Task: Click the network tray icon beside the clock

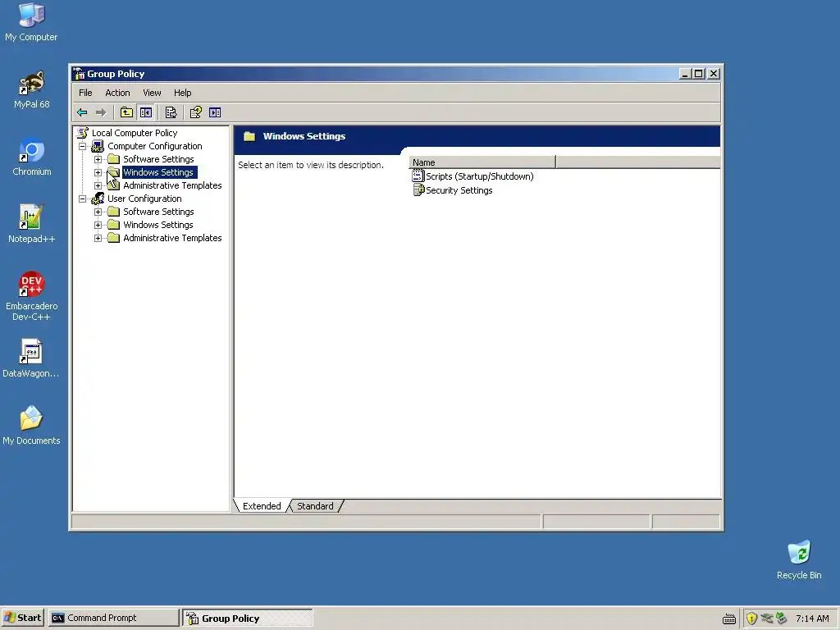Action: pyautogui.click(x=782, y=619)
